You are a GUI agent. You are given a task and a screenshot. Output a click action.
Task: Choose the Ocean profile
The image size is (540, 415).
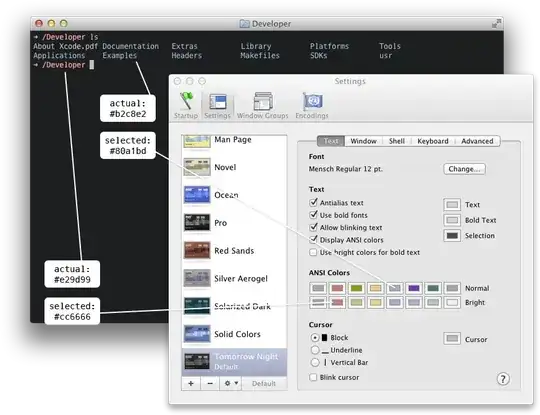234,195
